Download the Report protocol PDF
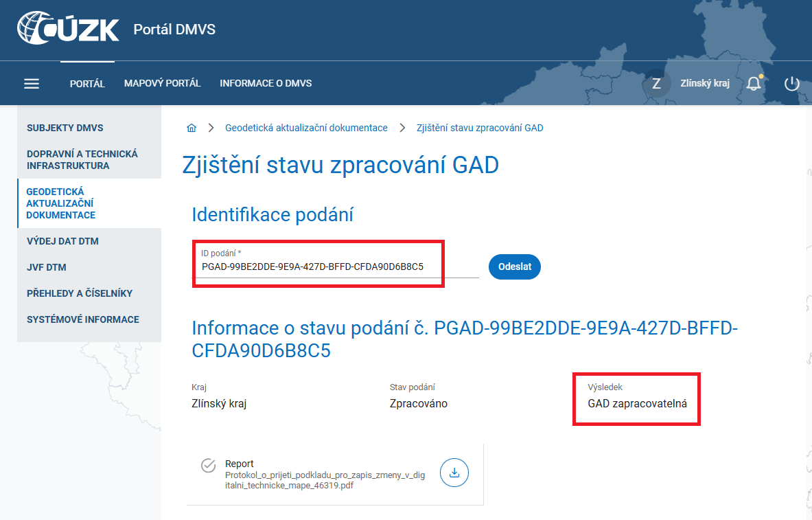Viewport: 812px width, 520px height. tap(454, 473)
